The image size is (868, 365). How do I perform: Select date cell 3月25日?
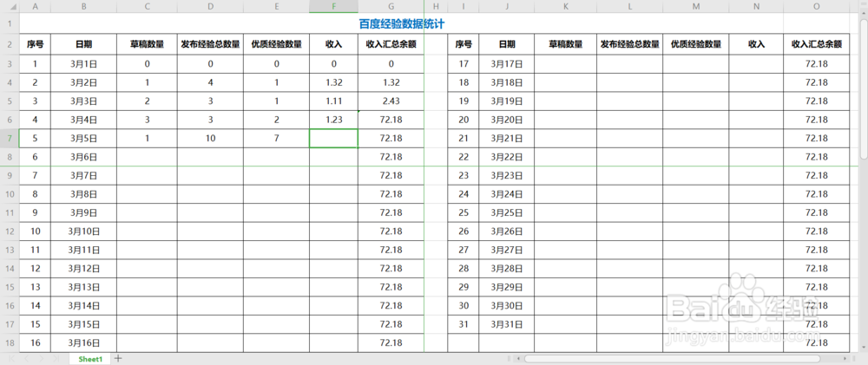[x=507, y=212]
